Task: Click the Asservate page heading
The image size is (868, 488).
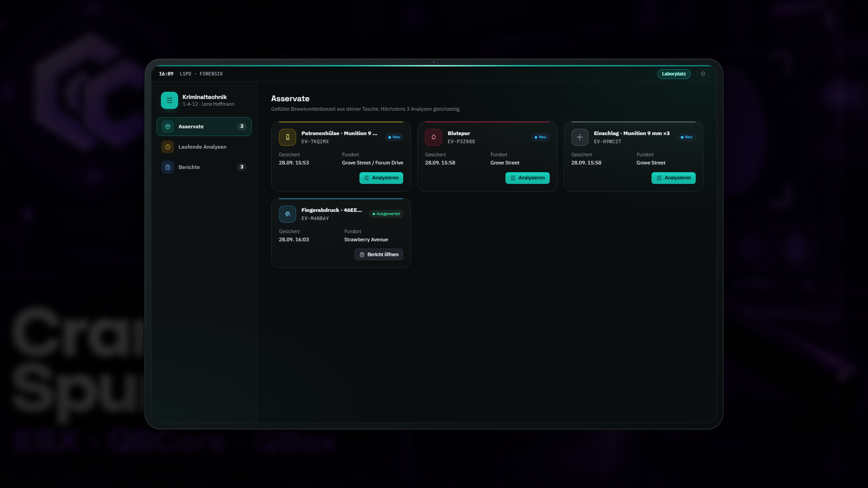Action: click(290, 99)
